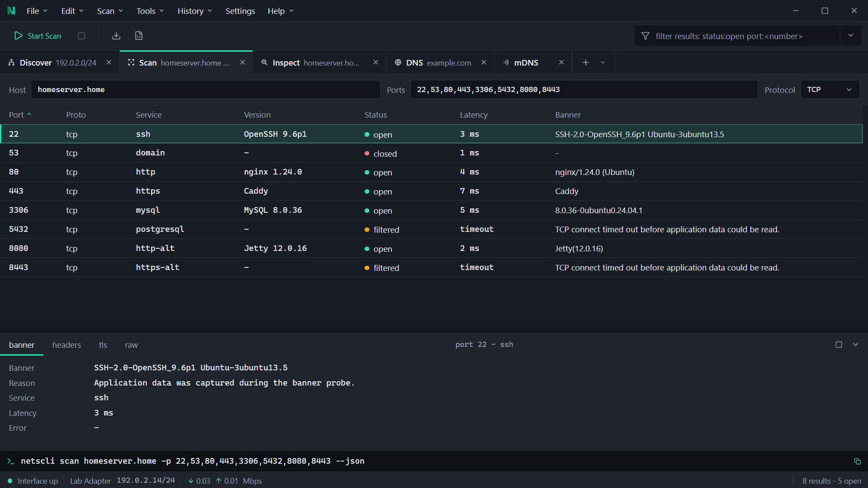Click the SSH banner value in detail panel

[x=191, y=368]
